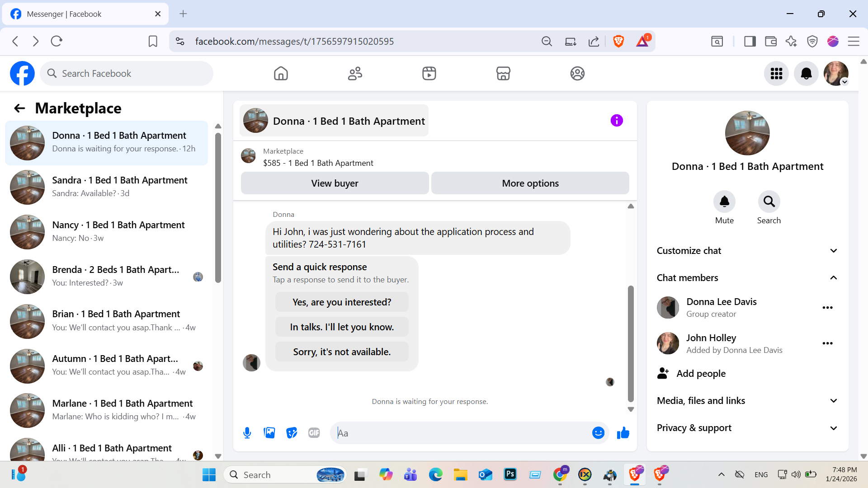
Task: Open Facebook notifications bell
Action: pos(806,74)
